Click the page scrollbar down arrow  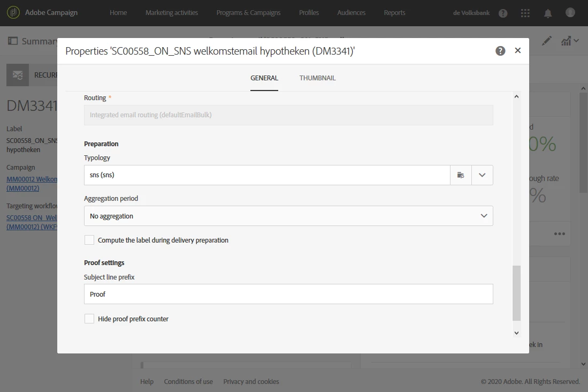pyautogui.click(x=583, y=364)
